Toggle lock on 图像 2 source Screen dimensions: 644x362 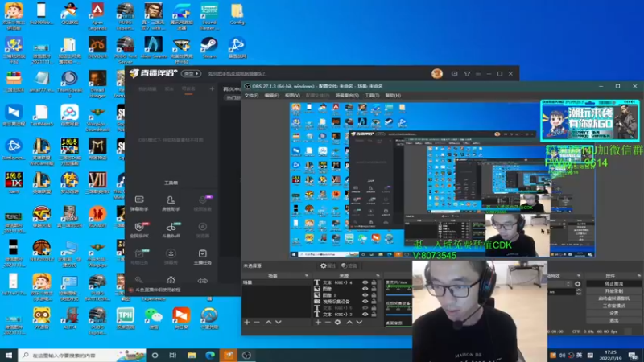click(374, 295)
